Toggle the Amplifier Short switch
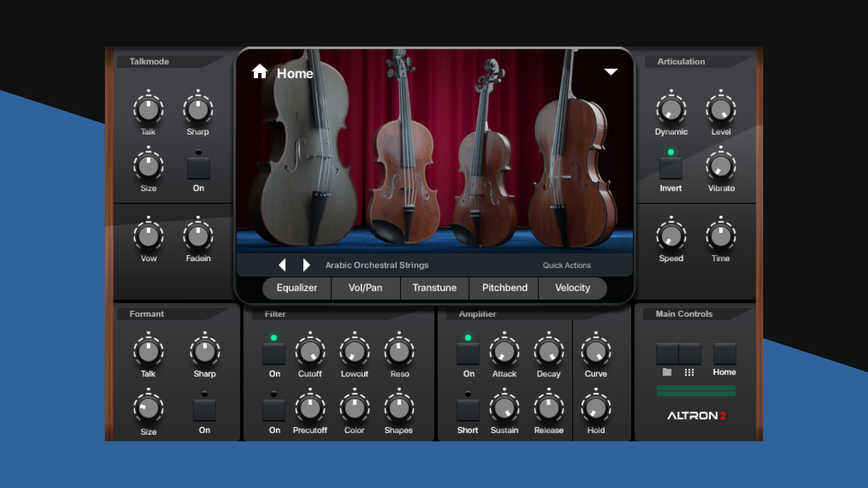This screenshot has height=488, width=868. [x=468, y=410]
